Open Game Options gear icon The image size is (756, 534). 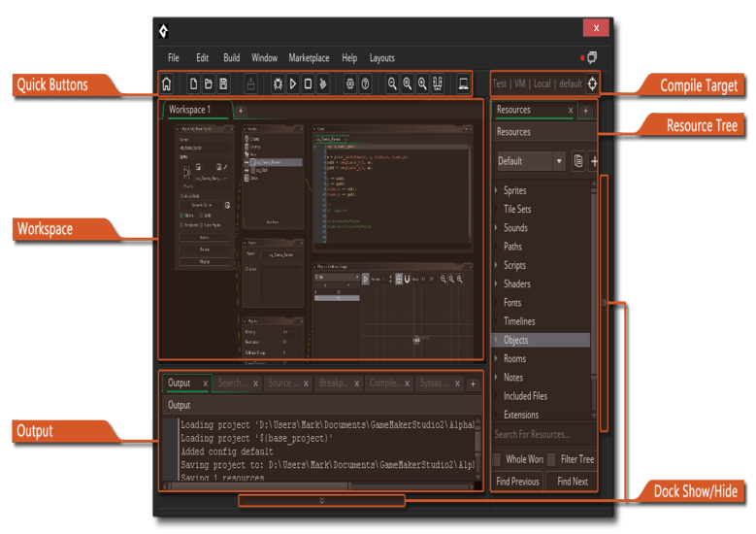coord(350,83)
